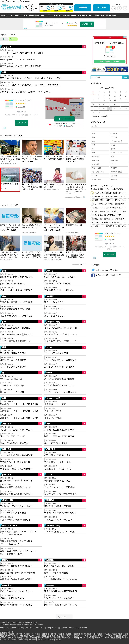Viewport: 129px width, 644px height.
Task: Open the スポーツ genre button
Action: click(119, 133)
